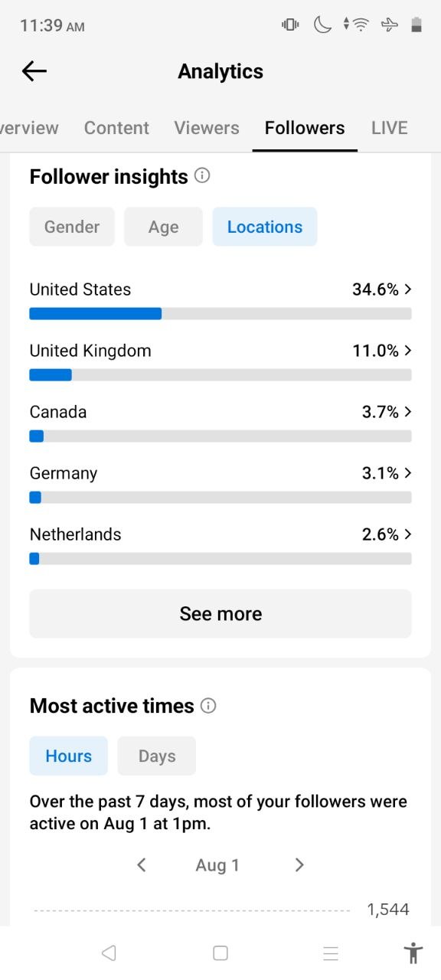Expand United Kingdom 11.0% chevron
The width and height of the screenshot is (441, 980).
click(407, 351)
